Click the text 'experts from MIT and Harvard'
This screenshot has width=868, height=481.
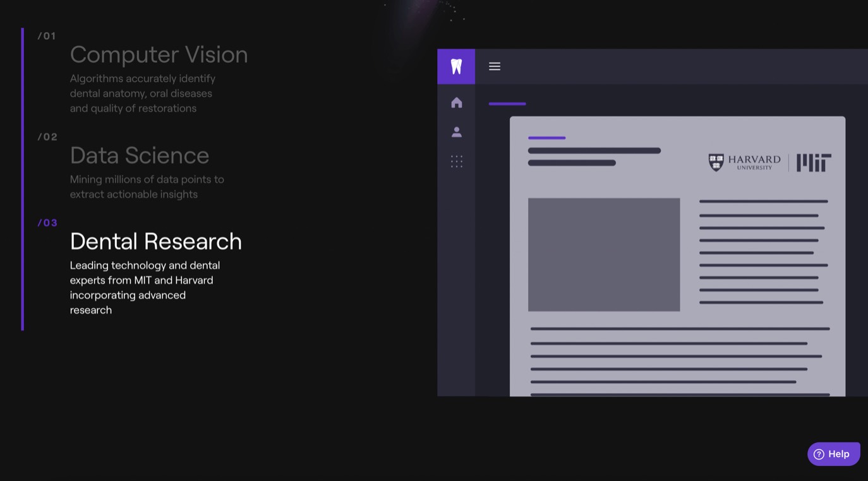pyautogui.click(x=142, y=280)
